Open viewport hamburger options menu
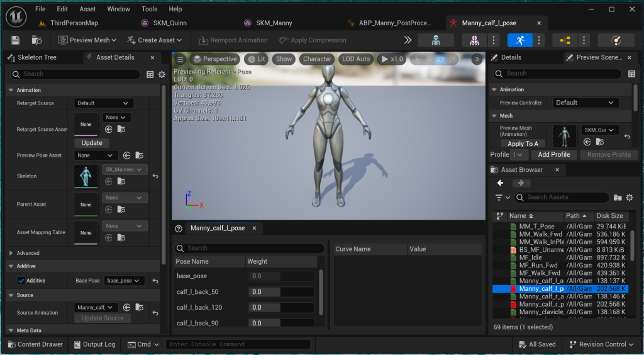Viewport: 644px width, 355px height. [180, 59]
